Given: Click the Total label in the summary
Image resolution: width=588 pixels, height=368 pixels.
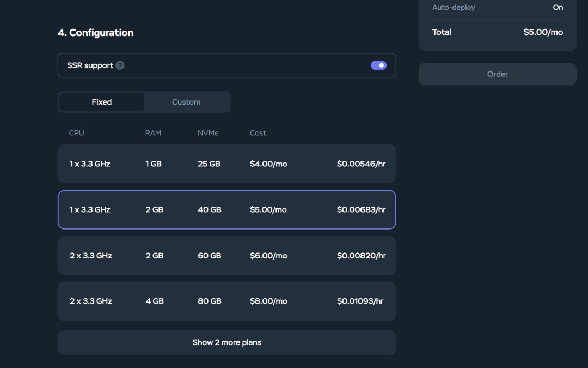Looking at the screenshot, I should click(x=442, y=32).
